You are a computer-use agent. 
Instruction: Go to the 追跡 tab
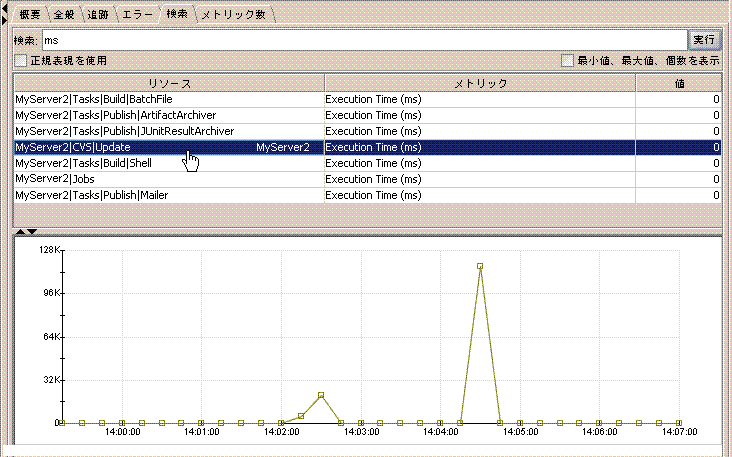click(x=98, y=14)
